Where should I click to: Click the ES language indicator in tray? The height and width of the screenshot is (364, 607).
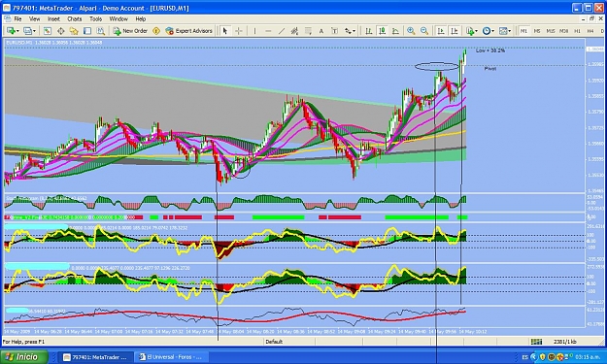pos(524,357)
